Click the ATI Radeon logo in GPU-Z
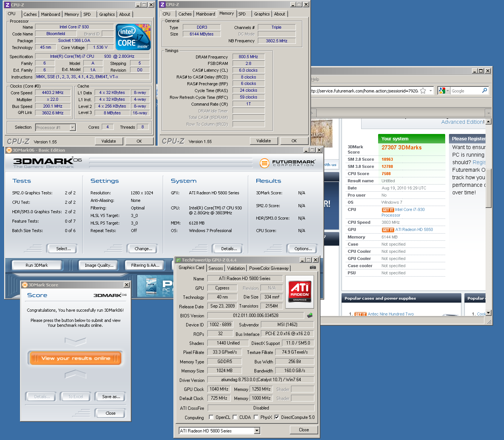 300,291
